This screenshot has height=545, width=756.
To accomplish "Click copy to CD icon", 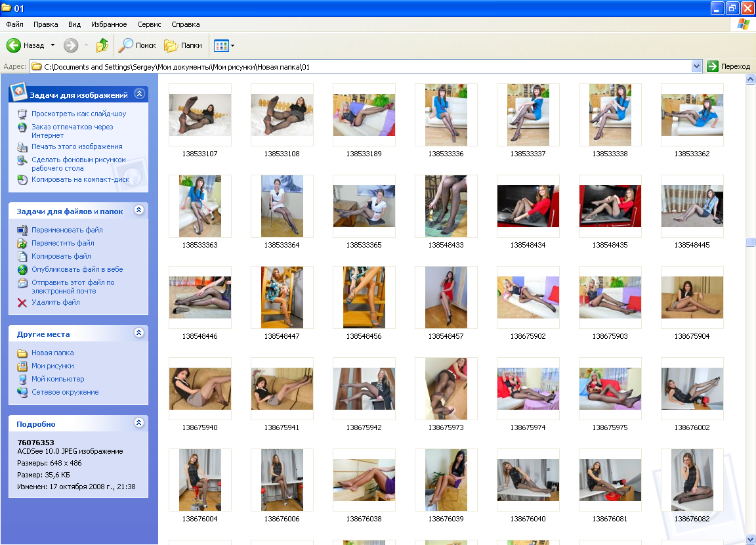I will pos(22,179).
